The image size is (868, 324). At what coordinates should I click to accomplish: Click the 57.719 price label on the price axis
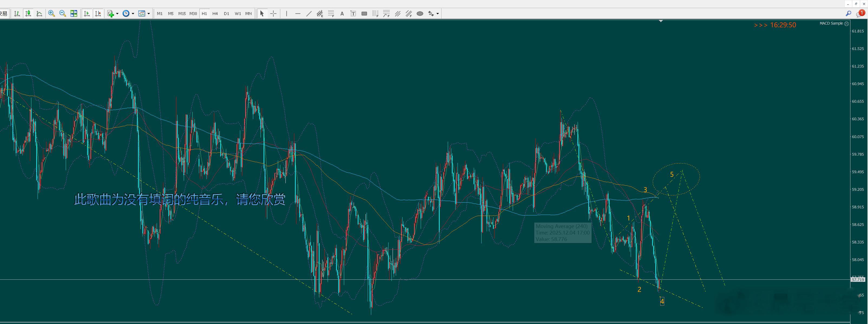point(857,280)
